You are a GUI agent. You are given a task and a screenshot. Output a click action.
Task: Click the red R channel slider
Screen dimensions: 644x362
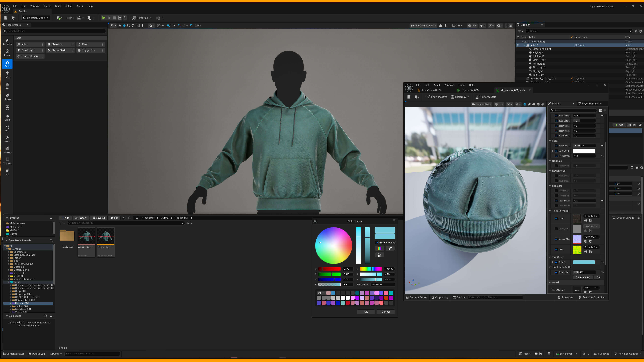tap(329, 269)
